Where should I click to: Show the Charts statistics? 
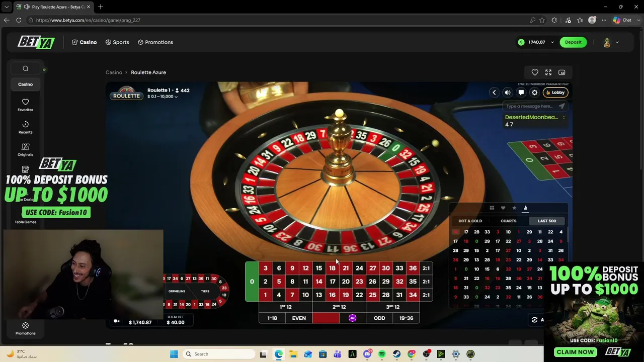pos(508,221)
